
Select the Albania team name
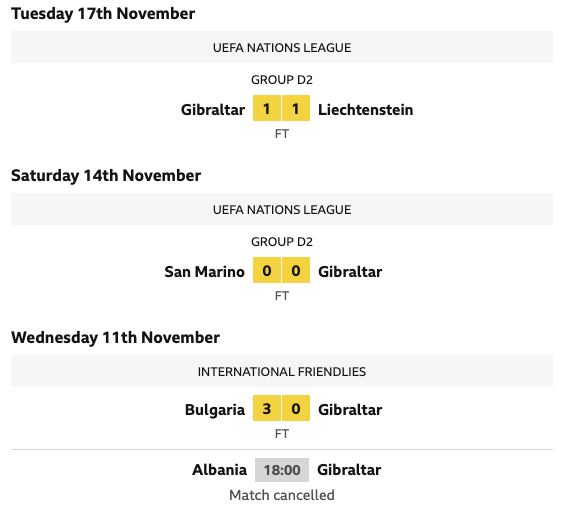point(219,470)
